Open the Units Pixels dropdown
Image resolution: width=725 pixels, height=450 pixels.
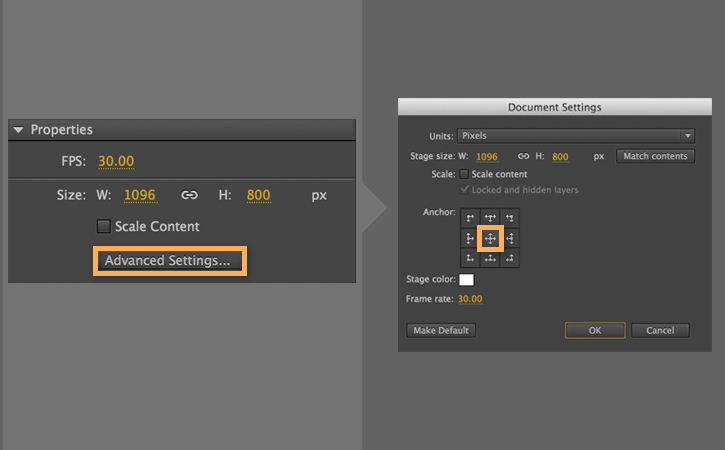coord(576,136)
